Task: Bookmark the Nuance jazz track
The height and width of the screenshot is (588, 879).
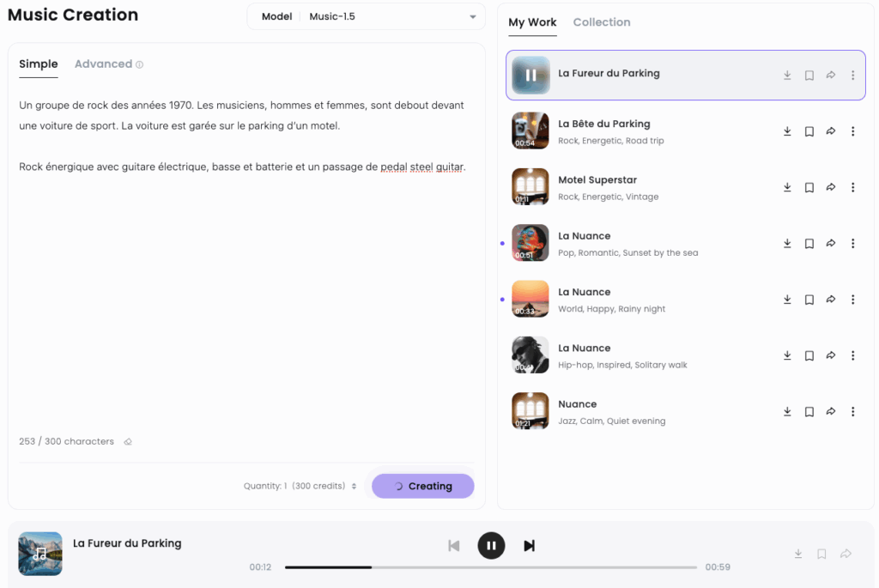Action: [809, 412]
